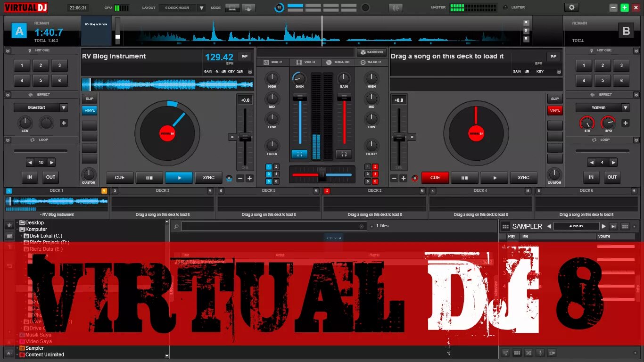Click deck A loop IN button
This screenshot has width=644, height=362.
(x=30, y=177)
